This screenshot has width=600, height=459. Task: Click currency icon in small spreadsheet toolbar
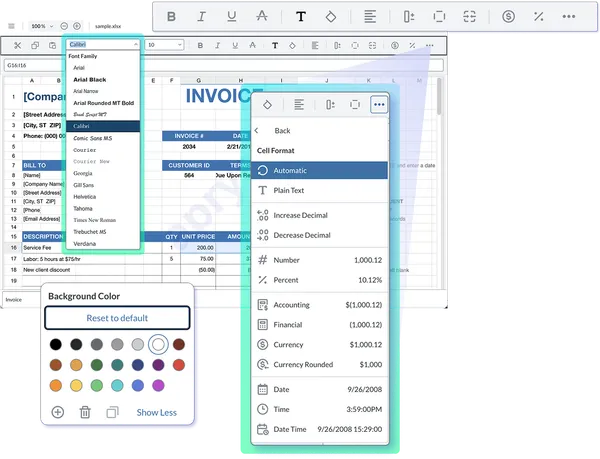(x=395, y=46)
